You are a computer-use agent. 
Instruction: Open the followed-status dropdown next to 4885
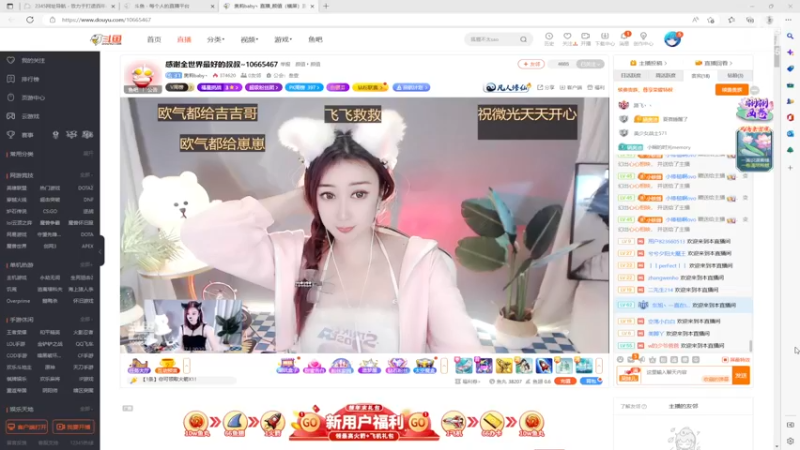click(x=590, y=64)
